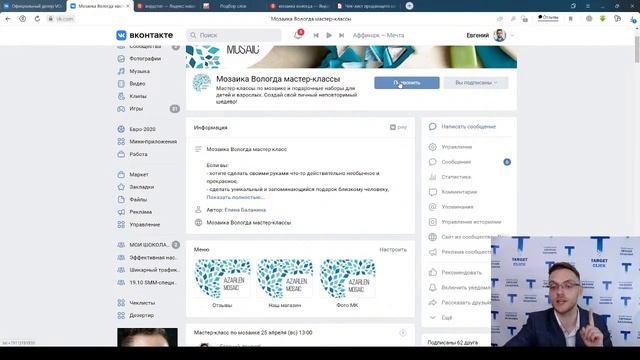Open Комментарии in community menu
The width and height of the screenshot is (640, 360).
[459, 192]
